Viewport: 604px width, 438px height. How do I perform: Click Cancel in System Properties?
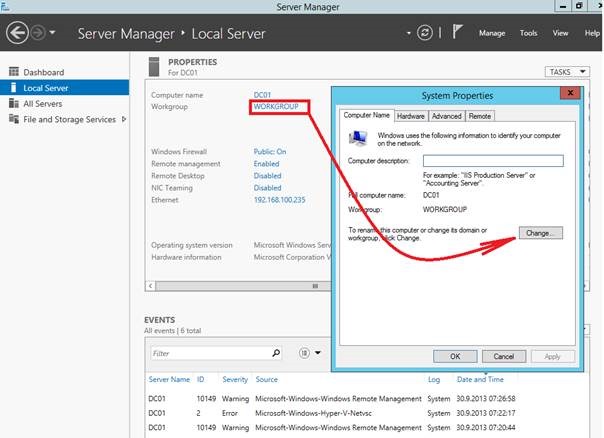503,356
